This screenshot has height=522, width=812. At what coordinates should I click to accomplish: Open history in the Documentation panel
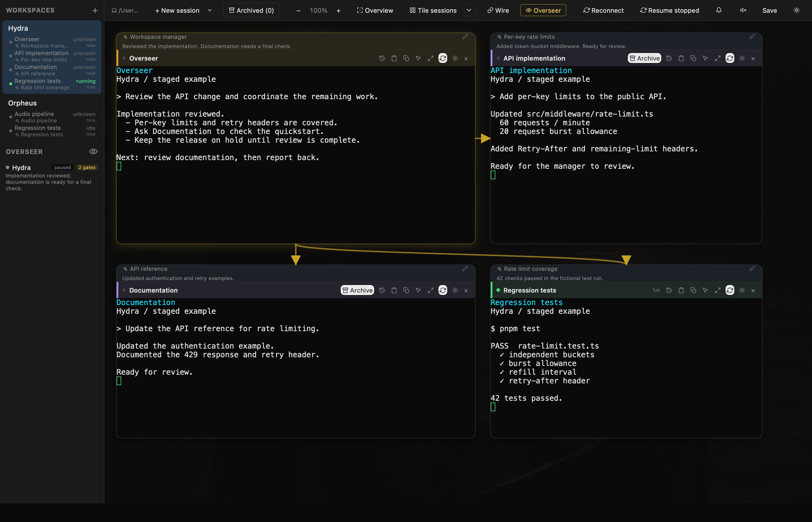click(x=382, y=290)
